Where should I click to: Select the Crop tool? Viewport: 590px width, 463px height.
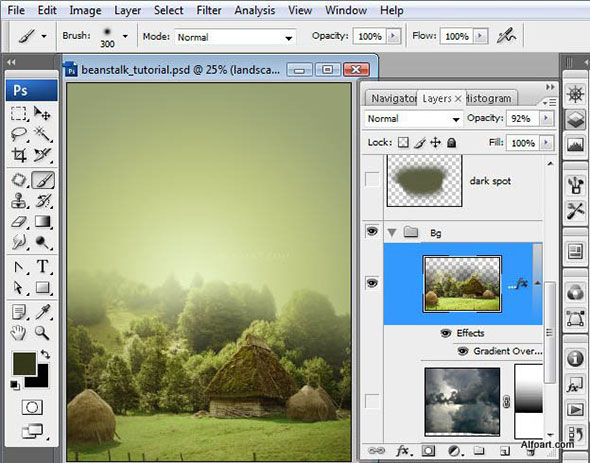(x=19, y=155)
